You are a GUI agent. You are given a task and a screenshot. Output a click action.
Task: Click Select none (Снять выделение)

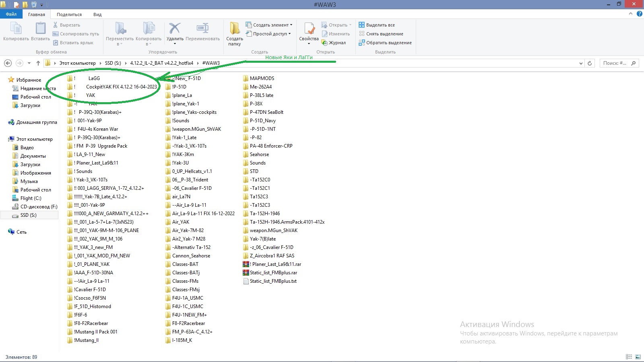coord(381,34)
